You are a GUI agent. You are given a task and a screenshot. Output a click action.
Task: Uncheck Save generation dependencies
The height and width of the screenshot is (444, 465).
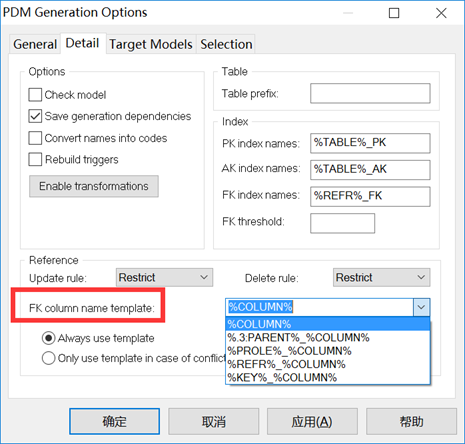click(35, 116)
